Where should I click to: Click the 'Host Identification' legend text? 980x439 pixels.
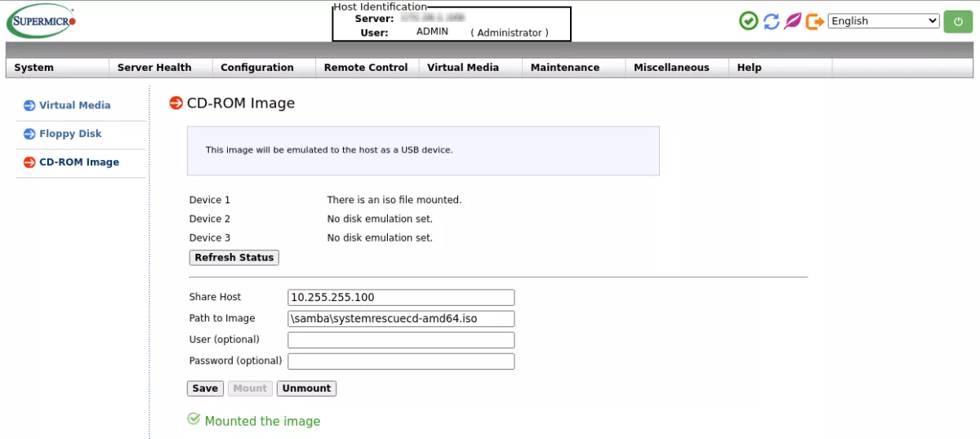pos(381,7)
